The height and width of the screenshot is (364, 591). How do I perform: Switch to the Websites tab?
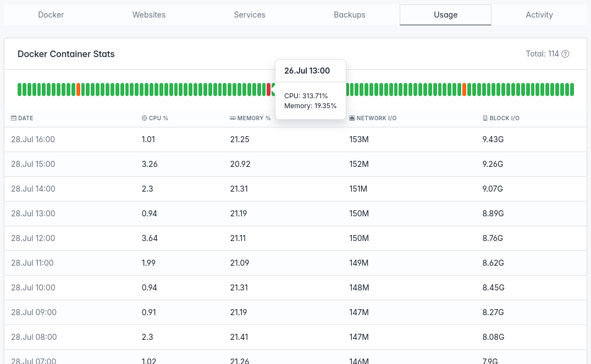[149, 15]
